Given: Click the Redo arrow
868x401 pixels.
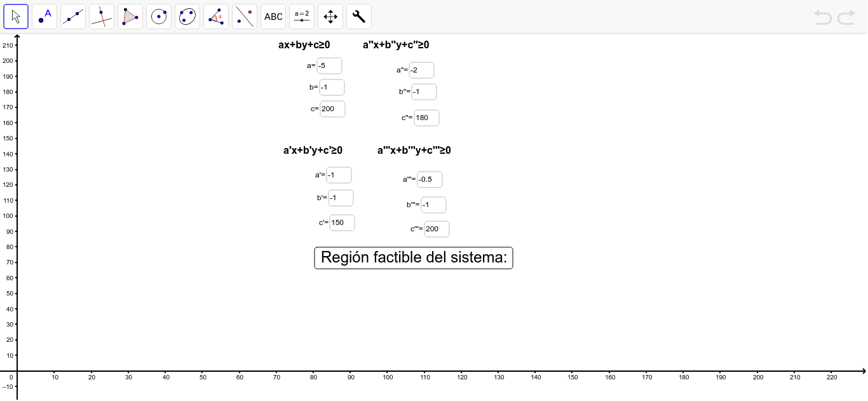Looking at the screenshot, I should [846, 17].
